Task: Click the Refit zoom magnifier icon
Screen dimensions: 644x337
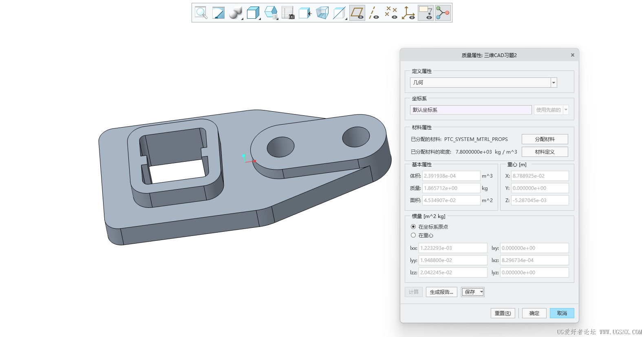Action: pyautogui.click(x=201, y=13)
